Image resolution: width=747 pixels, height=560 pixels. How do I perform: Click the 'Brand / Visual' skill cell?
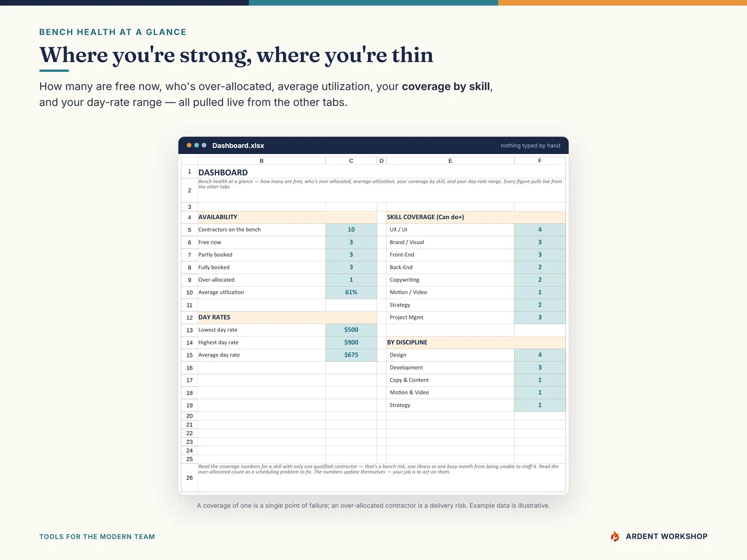click(450, 242)
